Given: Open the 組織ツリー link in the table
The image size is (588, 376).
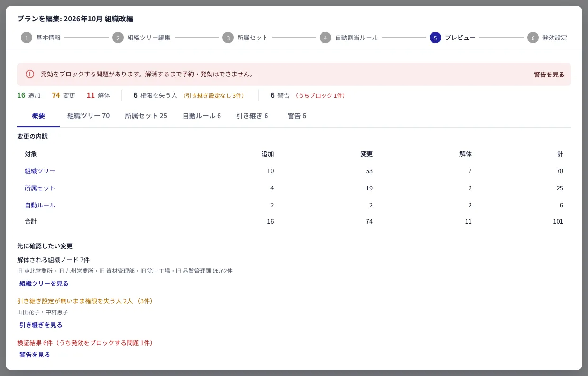Looking at the screenshot, I should (40, 171).
